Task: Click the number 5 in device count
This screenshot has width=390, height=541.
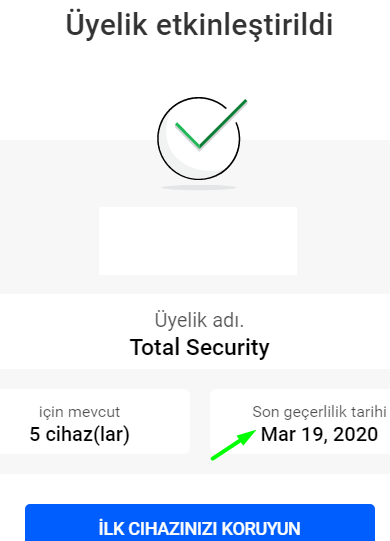Action: [35, 434]
